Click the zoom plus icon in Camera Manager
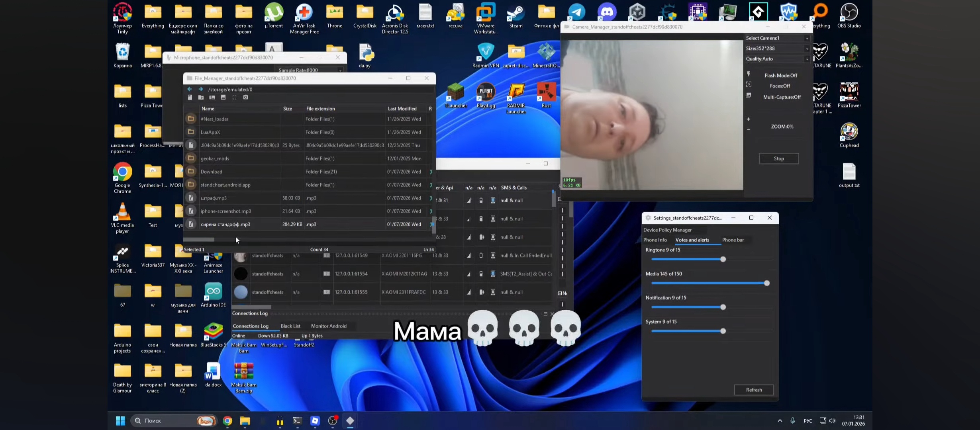This screenshot has height=430, width=980. click(749, 119)
